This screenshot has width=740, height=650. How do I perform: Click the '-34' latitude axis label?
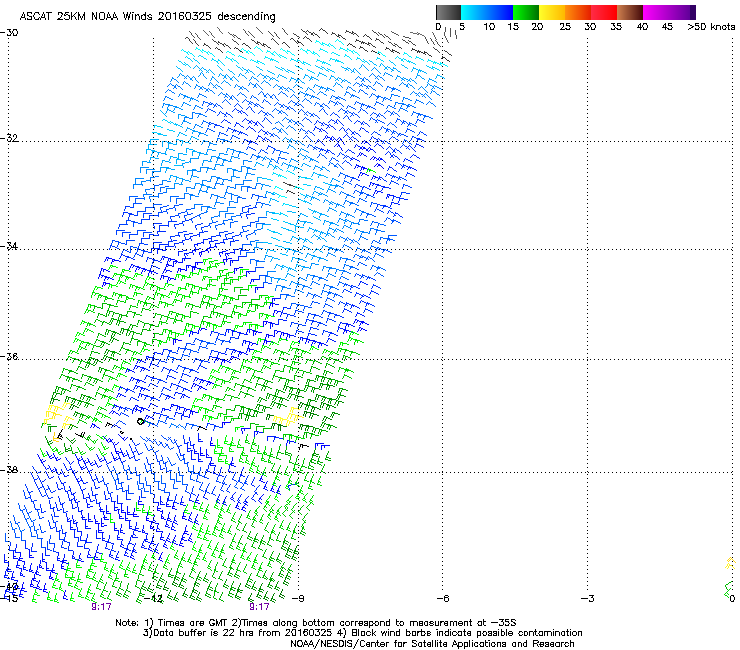point(9,246)
